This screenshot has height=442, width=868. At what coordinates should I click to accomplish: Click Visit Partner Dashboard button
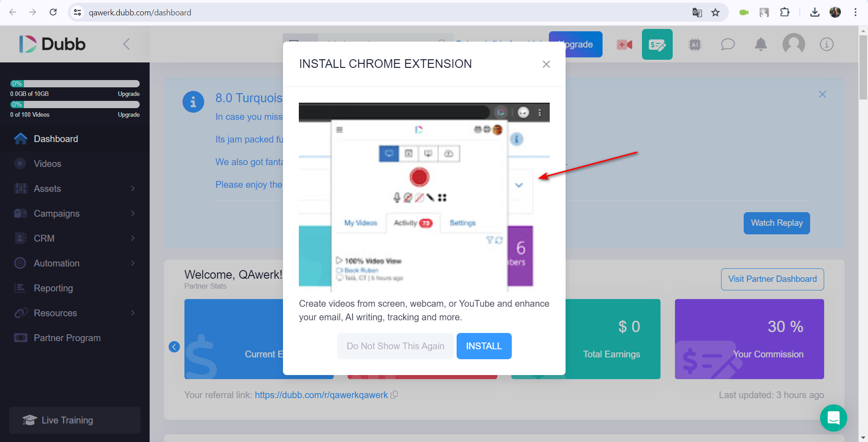coord(772,279)
